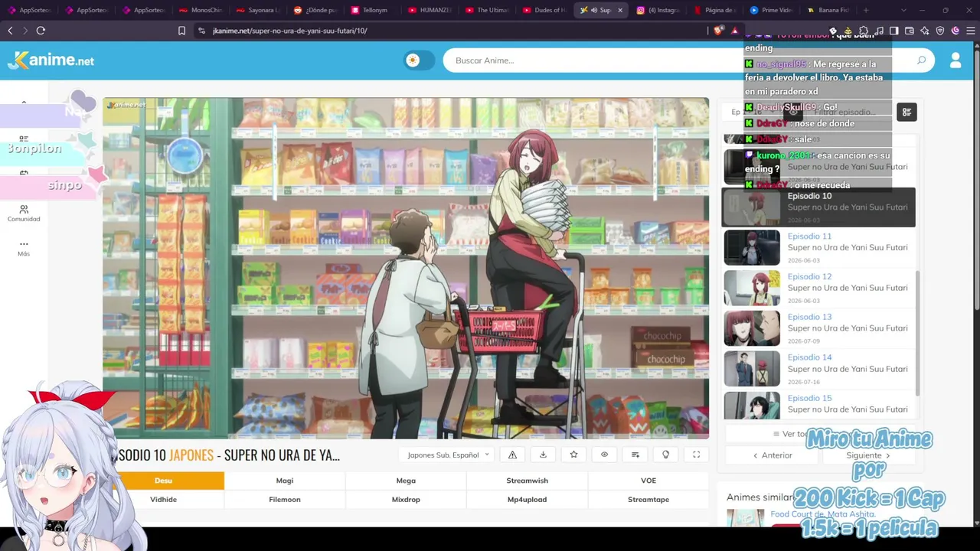Viewport: 980px width, 551px height.
Task: Open the Brave Shields lion icon
Action: (x=717, y=31)
